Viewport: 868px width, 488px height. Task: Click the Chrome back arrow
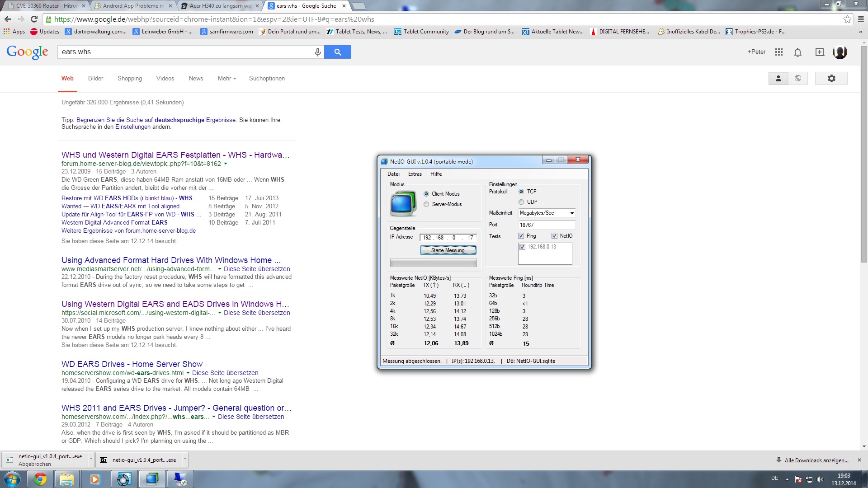pyautogui.click(x=8, y=19)
